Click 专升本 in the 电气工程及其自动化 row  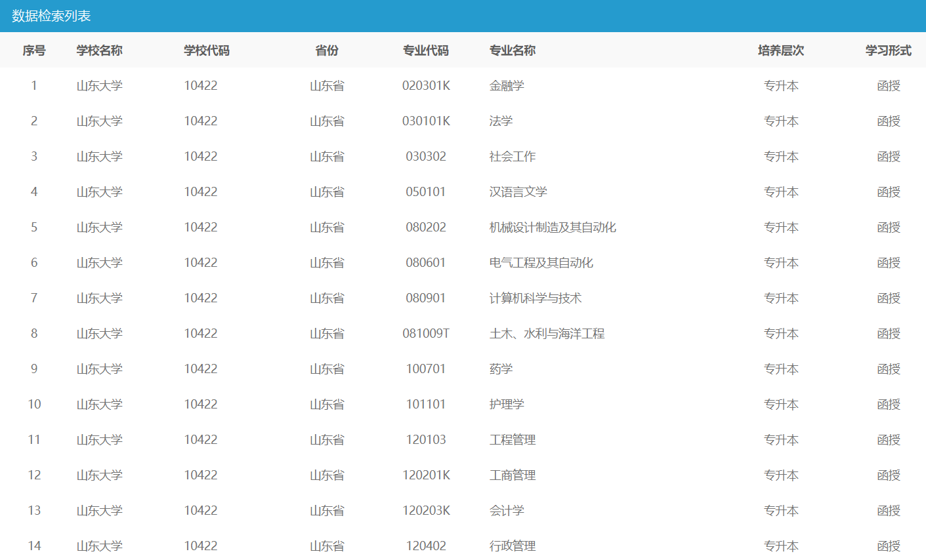tap(781, 263)
